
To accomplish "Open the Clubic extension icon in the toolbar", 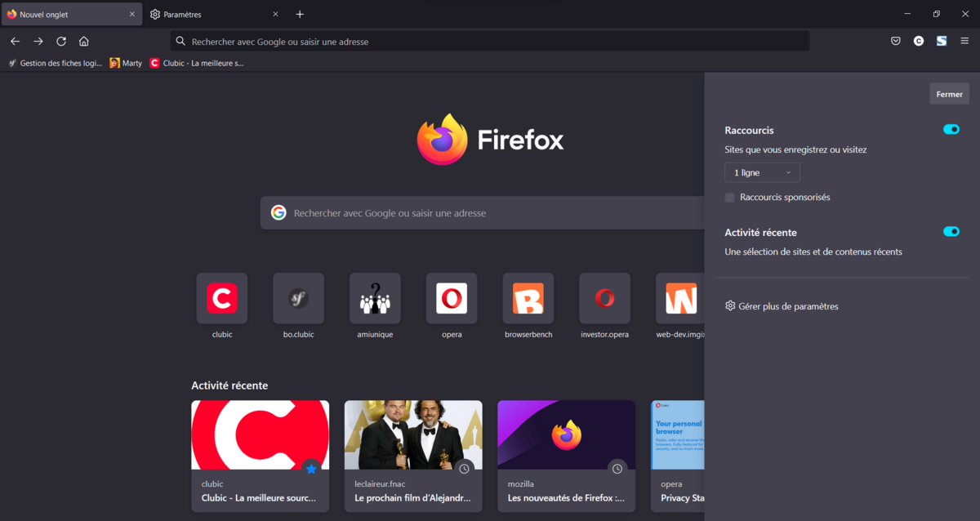I will tap(919, 41).
